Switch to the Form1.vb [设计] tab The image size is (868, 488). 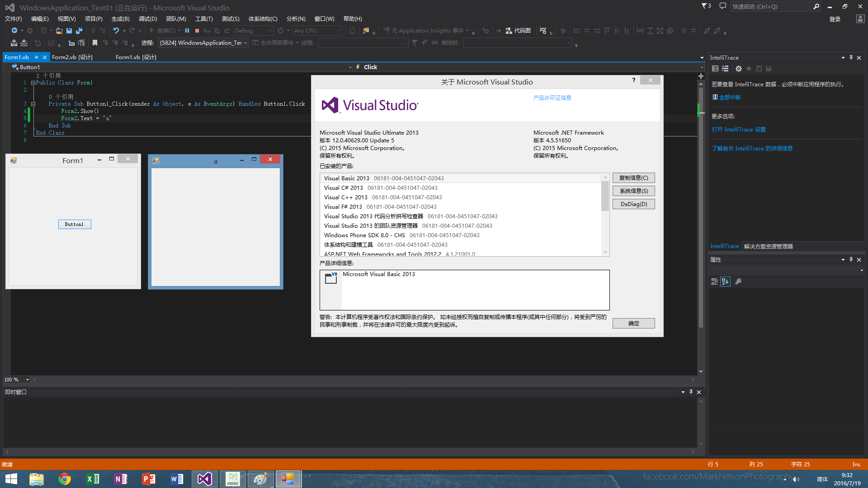[136, 57]
